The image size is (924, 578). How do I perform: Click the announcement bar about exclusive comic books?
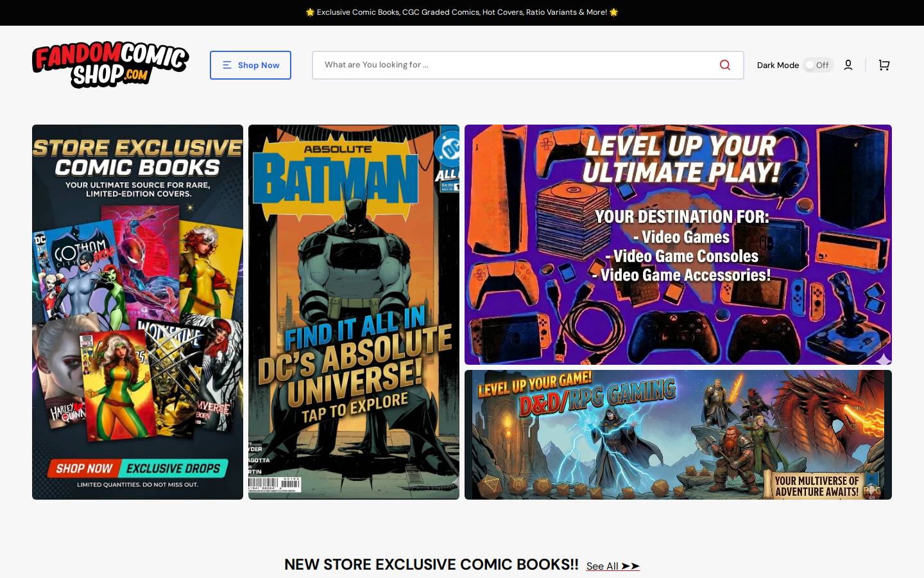click(x=462, y=12)
